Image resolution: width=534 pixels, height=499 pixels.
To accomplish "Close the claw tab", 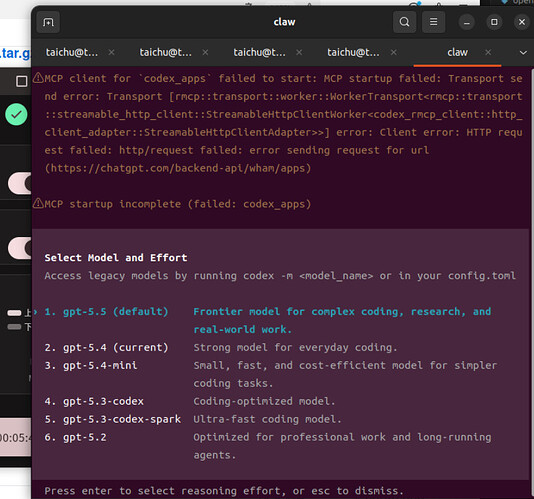I will [x=488, y=52].
